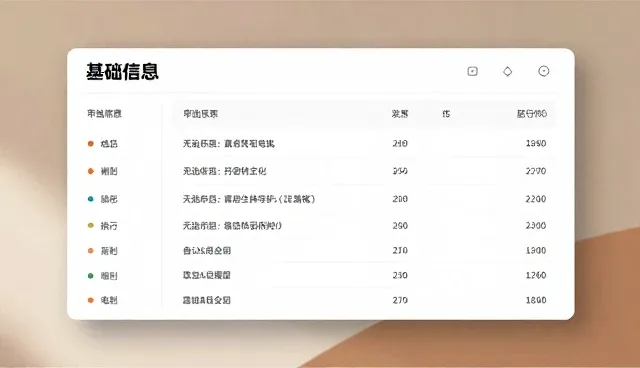640x368 pixels.
Task: Click the 基础信息 panel title
Action: click(x=122, y=71)
